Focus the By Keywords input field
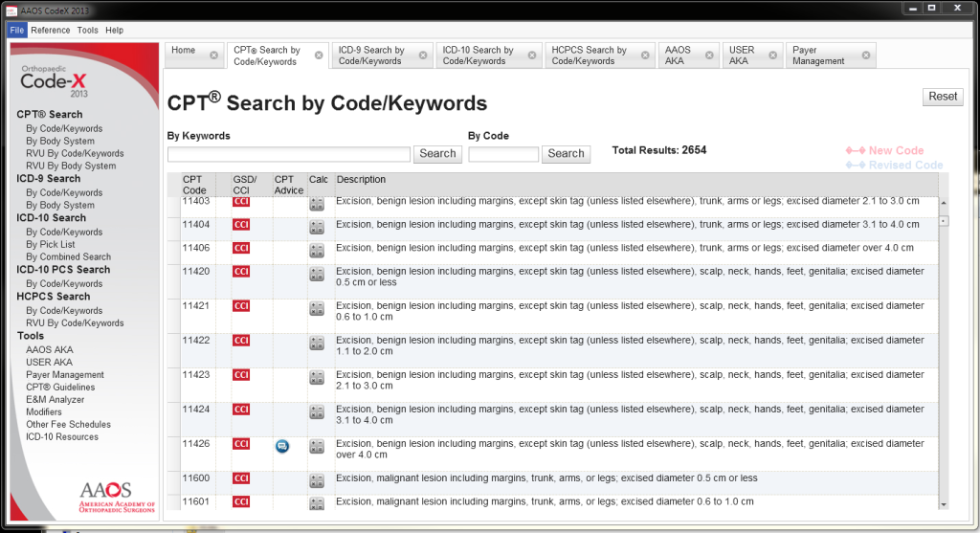 point(289,154)
